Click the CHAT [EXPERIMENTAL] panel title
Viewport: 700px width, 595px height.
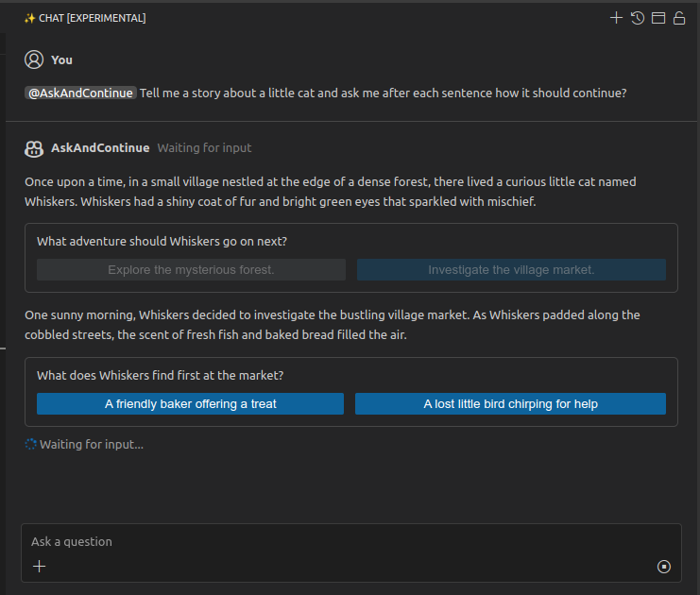pyautogui.click(x=92, y=18)
